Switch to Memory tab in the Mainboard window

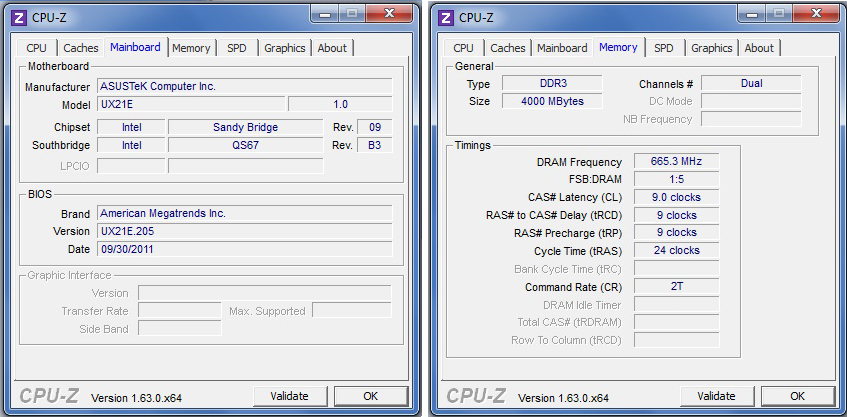coord(191,48)
